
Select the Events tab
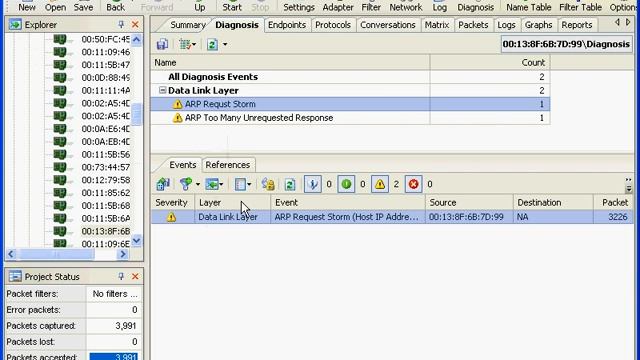[182, 165]
